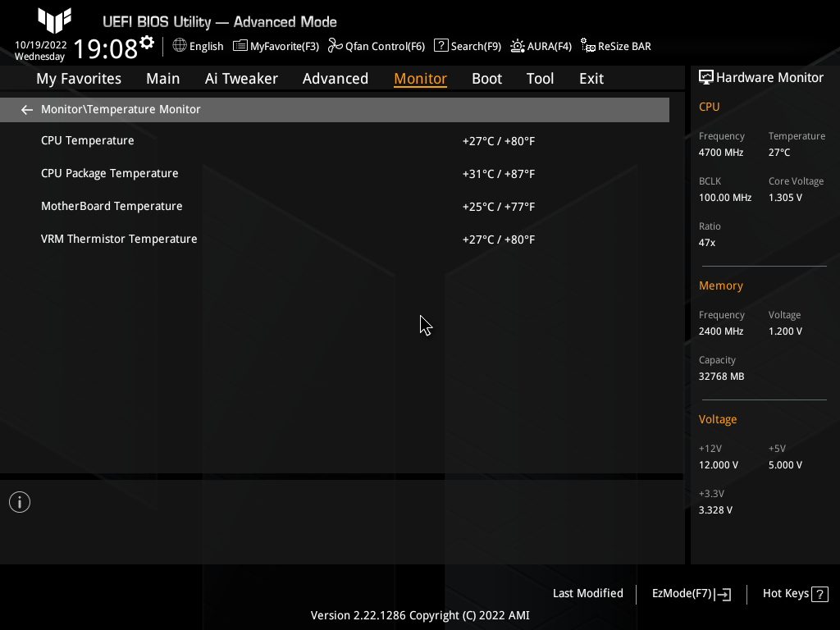Open Qfan Control utility
Viewport: 840px width, 630px height.
tap(376, 46)
